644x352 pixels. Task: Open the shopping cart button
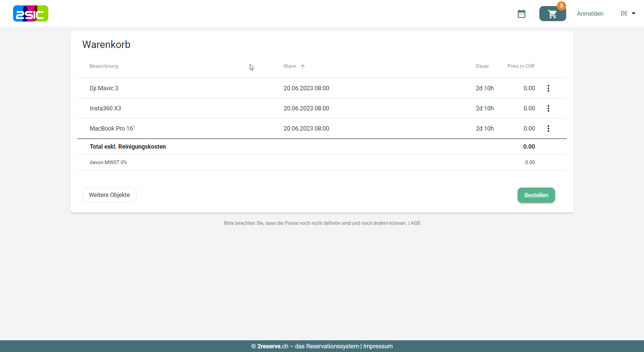coord(552,14)
